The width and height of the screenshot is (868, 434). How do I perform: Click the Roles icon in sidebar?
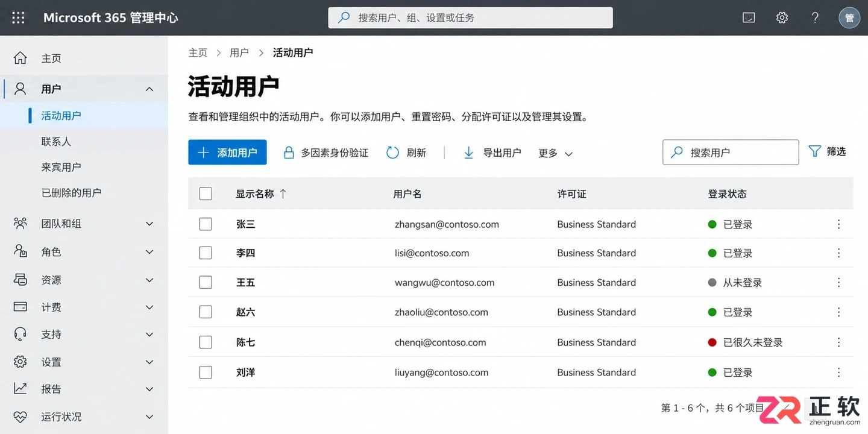(20, 251)
